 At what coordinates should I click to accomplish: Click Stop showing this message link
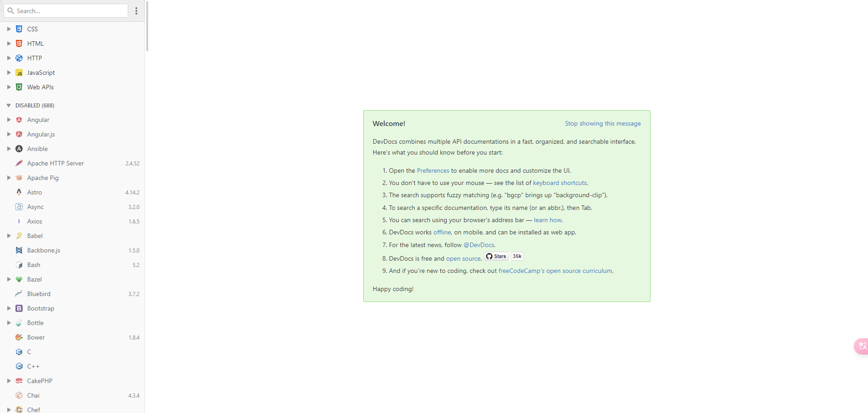pos(603,123)
